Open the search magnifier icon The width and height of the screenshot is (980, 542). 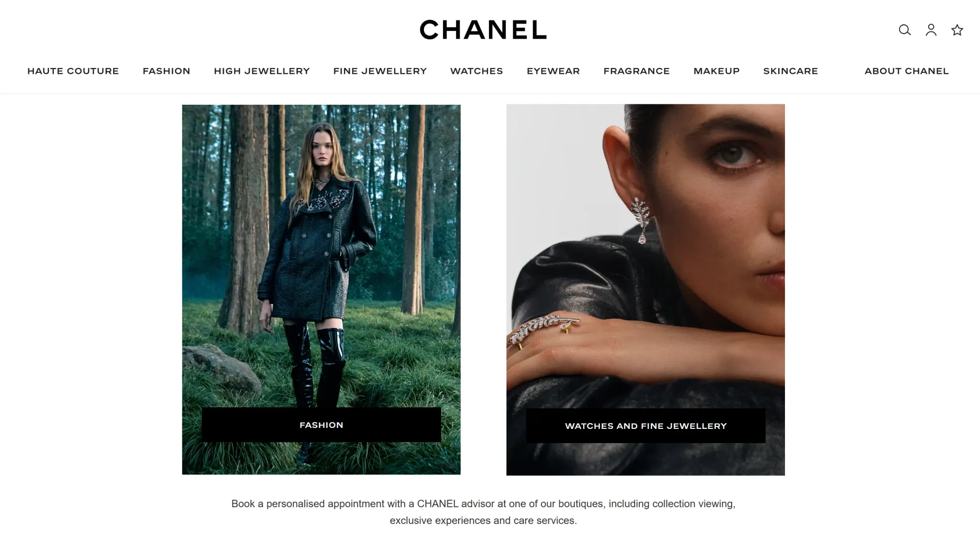click(905, 30)
